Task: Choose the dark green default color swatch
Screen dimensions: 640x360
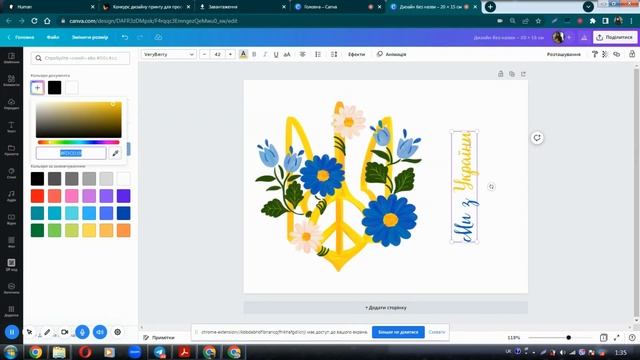Action: click(x=37, y=230)
